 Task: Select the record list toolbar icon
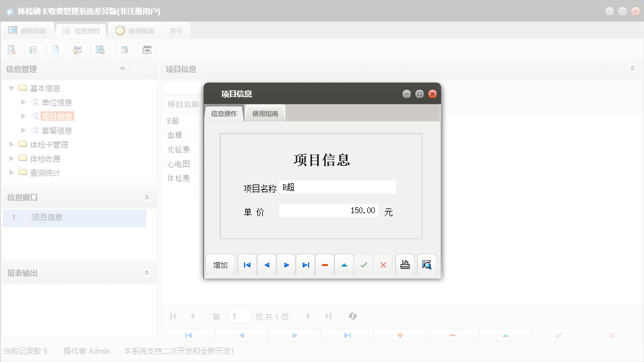(33, 49)
